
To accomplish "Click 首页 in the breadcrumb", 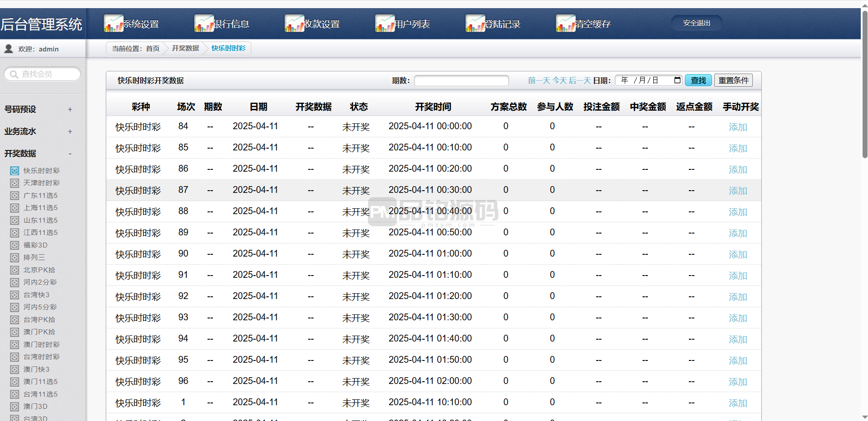I will click(153, 48).
